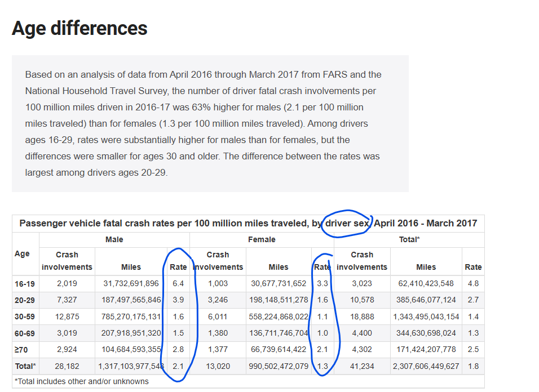Viewport: 539px width, 392px height.
Task: Click the 'Age' column header
Action: [x=22, y=253]
